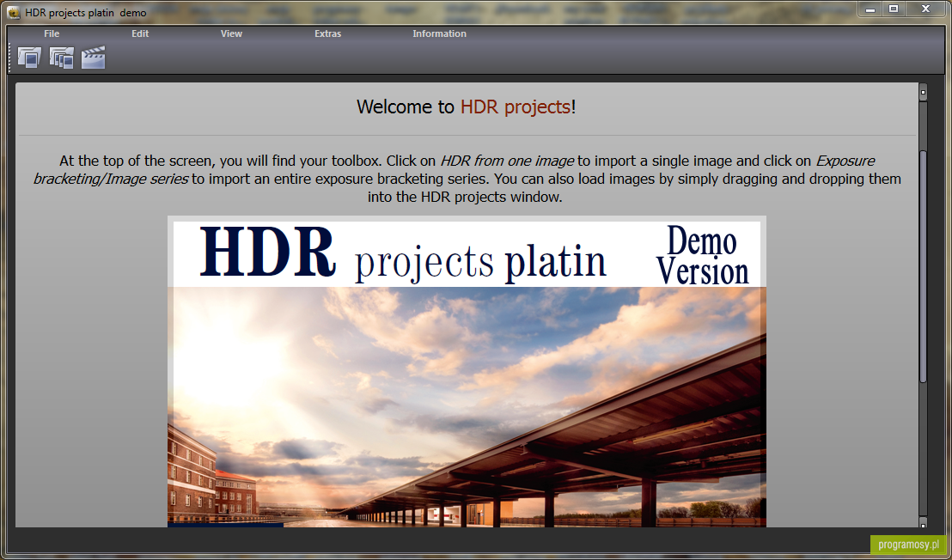Image resolution: width=952 pixels, height=560 pixels.
Task: Open the Exposure bracketing image series icon
Action: click(x=61, y=58)
